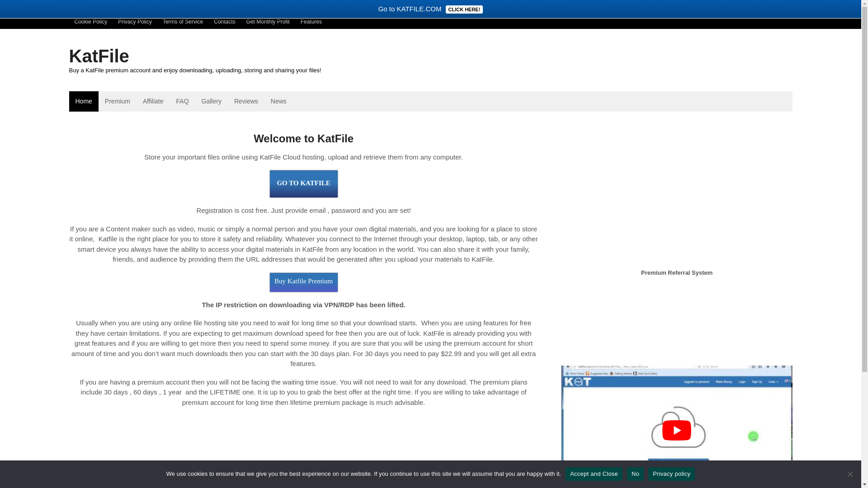
Task: Open the Cookie Policy link
Action: tap(90, 22)
